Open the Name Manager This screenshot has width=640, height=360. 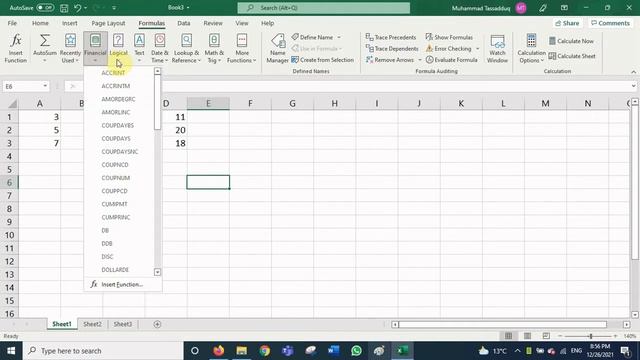click(x=278, y=48)
